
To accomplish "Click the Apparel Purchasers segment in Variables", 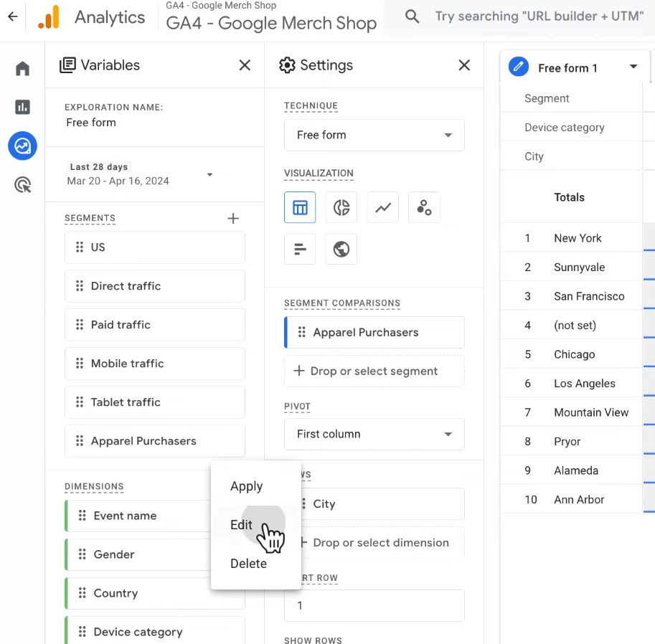I will (155, 441).
